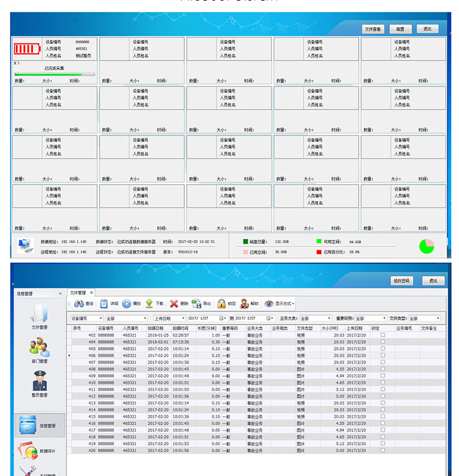459x476 pixels.
Task: Click the 删除 red X delete icon
Action: 174,303
